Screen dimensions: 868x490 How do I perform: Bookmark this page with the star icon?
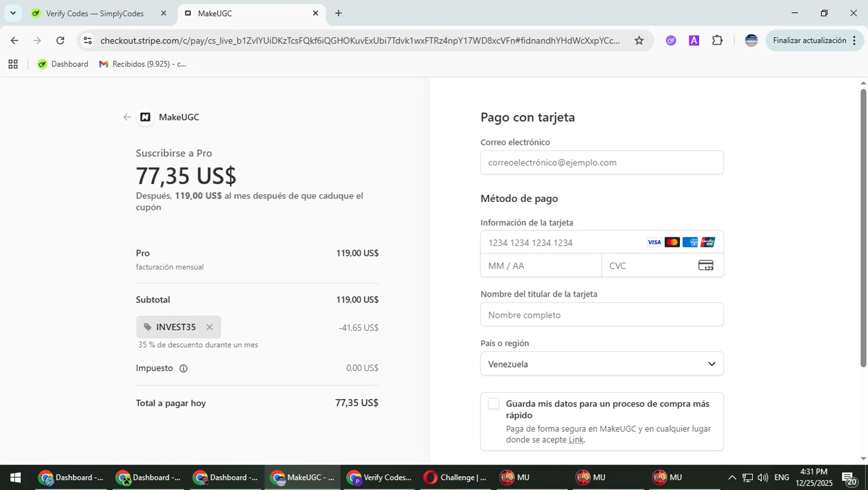click(639, 40)
